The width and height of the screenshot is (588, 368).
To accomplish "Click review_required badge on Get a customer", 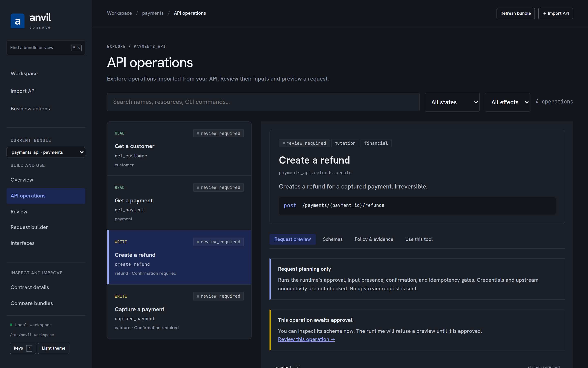I will pos(218,133).
